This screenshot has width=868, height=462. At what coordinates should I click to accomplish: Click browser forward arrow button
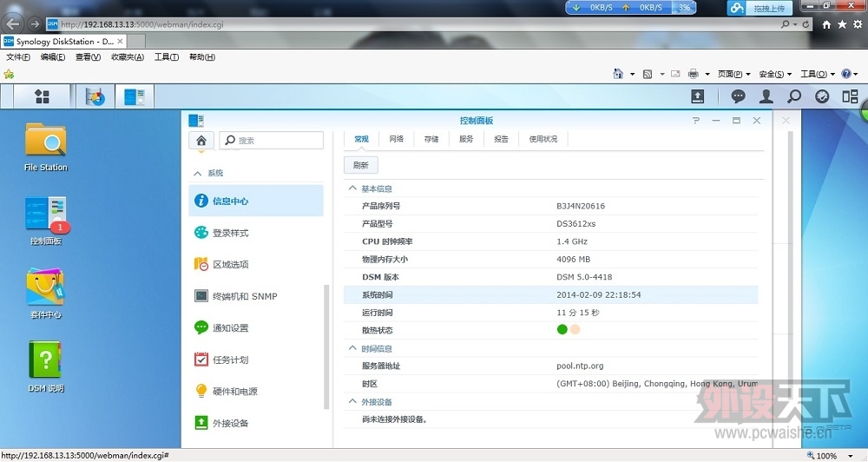click(35, 23)
